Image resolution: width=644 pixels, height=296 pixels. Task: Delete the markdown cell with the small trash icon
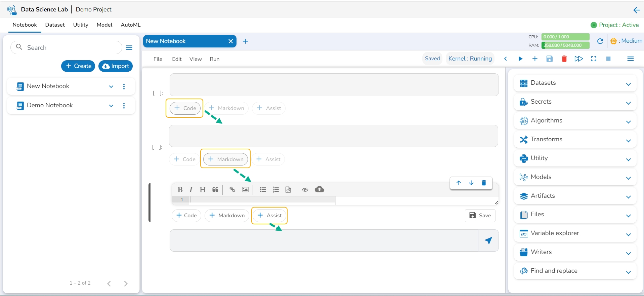point(484,183)
